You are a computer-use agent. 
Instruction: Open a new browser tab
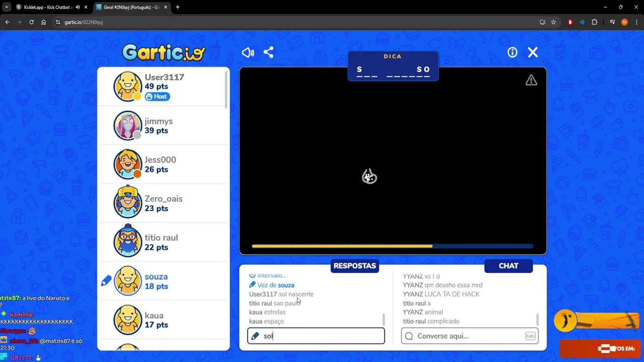[178, 7]
